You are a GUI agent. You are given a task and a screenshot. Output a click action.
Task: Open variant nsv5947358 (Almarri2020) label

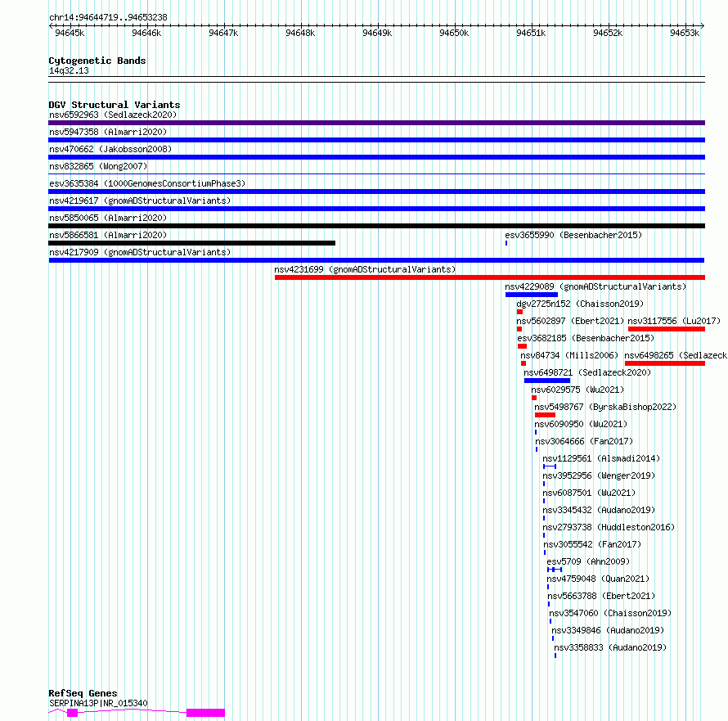point(108,132)
